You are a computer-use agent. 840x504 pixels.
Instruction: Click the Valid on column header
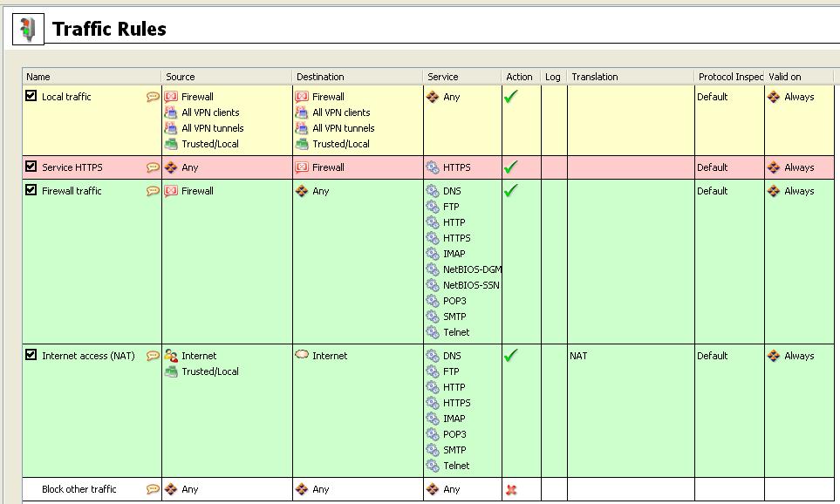click(799, 77)
